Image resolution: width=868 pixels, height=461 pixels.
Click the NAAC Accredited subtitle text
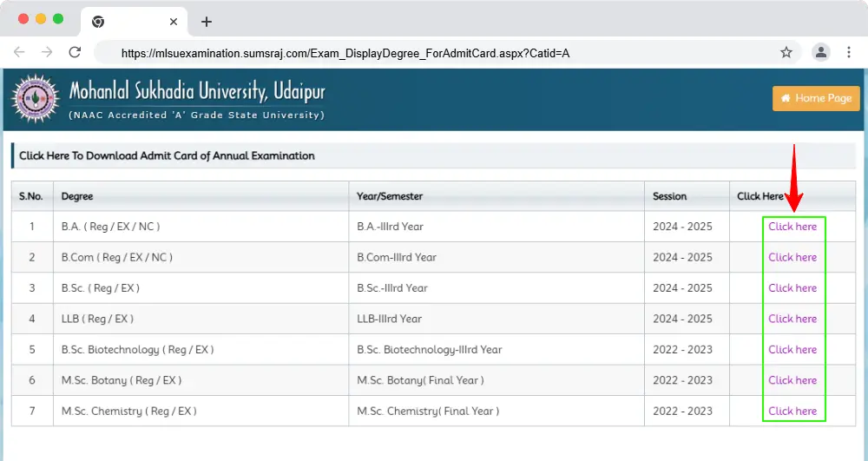coord(196,115)
